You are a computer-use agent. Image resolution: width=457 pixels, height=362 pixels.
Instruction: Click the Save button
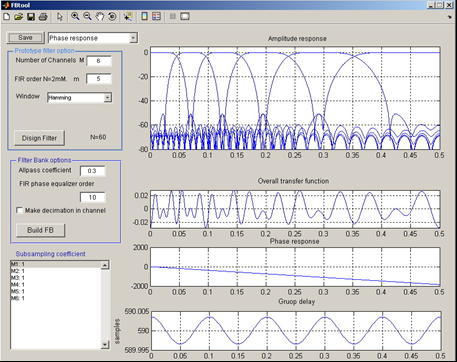pos(25,38)
